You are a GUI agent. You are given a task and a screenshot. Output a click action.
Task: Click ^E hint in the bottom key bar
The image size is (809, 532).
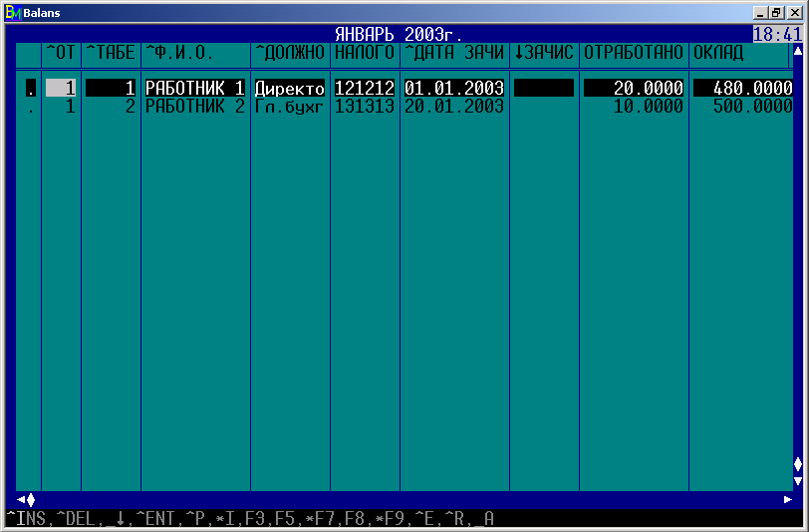click(424, 518)
